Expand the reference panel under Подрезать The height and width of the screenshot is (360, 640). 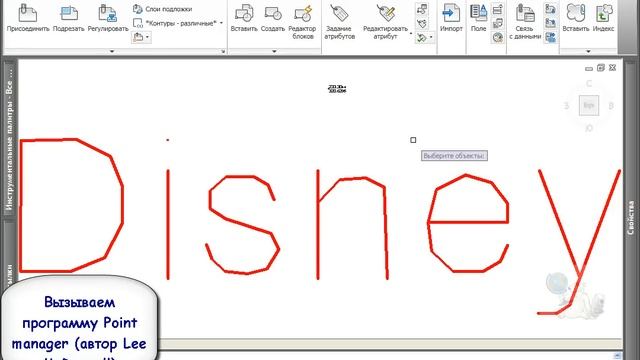click(x=112, y=51)
